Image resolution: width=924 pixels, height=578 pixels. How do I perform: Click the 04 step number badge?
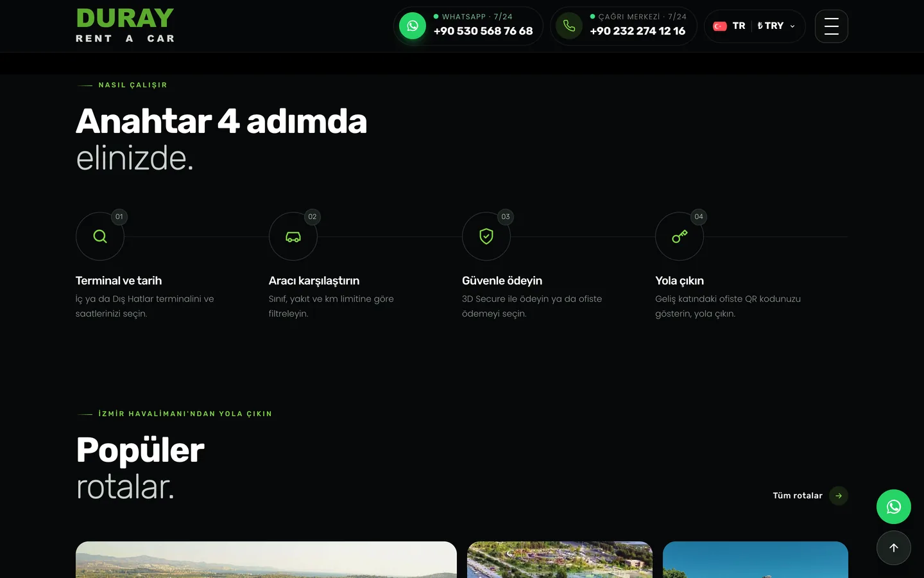click(699, 216)
